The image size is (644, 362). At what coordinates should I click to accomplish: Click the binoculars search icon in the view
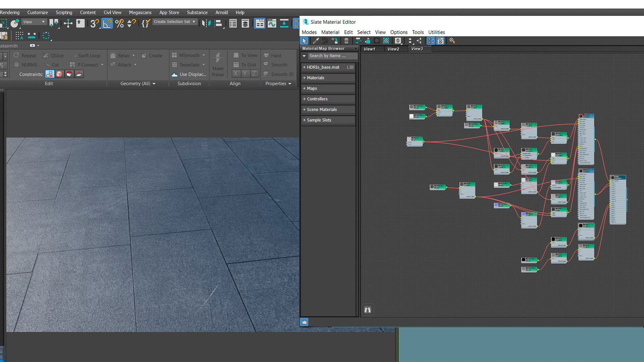(x=368, y=310)
